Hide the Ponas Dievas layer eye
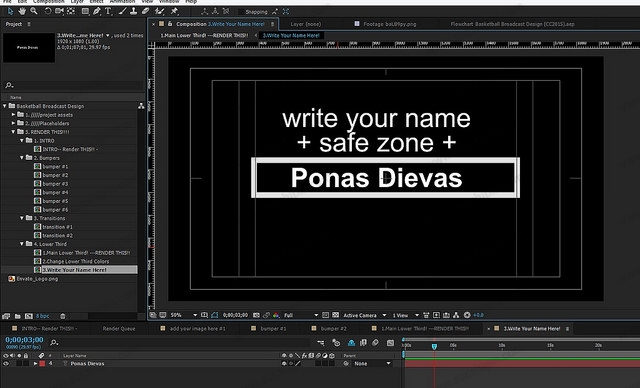Viewport: 640px width, 388px height. (6, 364)
